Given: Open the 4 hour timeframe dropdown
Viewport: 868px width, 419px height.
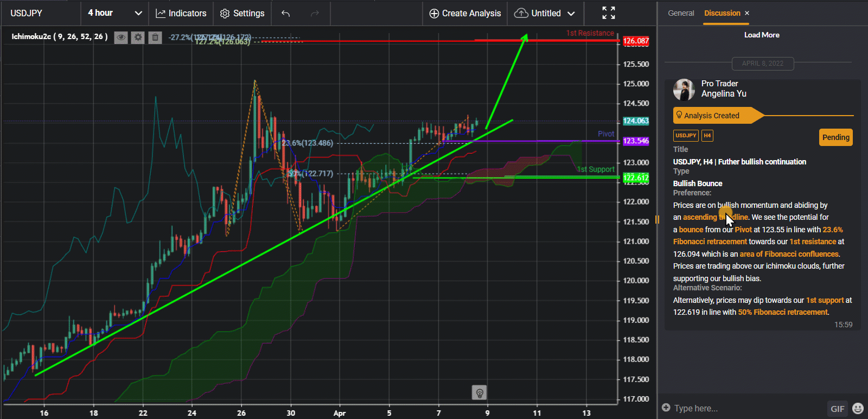Looking at the screenshot, I should pos(114,13).
